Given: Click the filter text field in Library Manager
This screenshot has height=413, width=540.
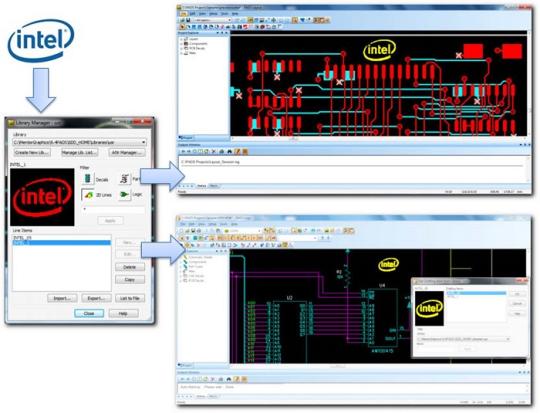Looking at the screenshot, I should tap(113, 209).
